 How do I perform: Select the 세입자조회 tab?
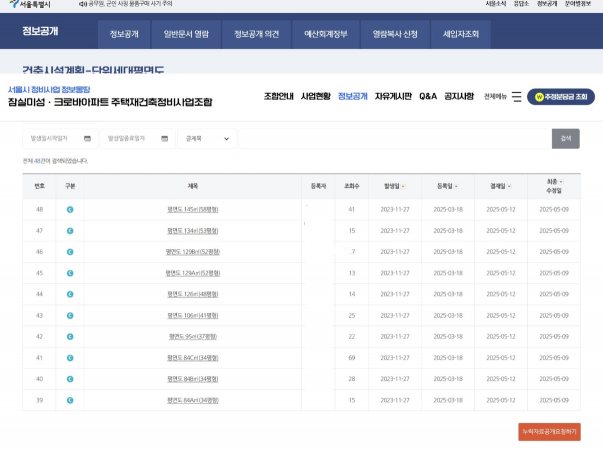tap(461, 34)
